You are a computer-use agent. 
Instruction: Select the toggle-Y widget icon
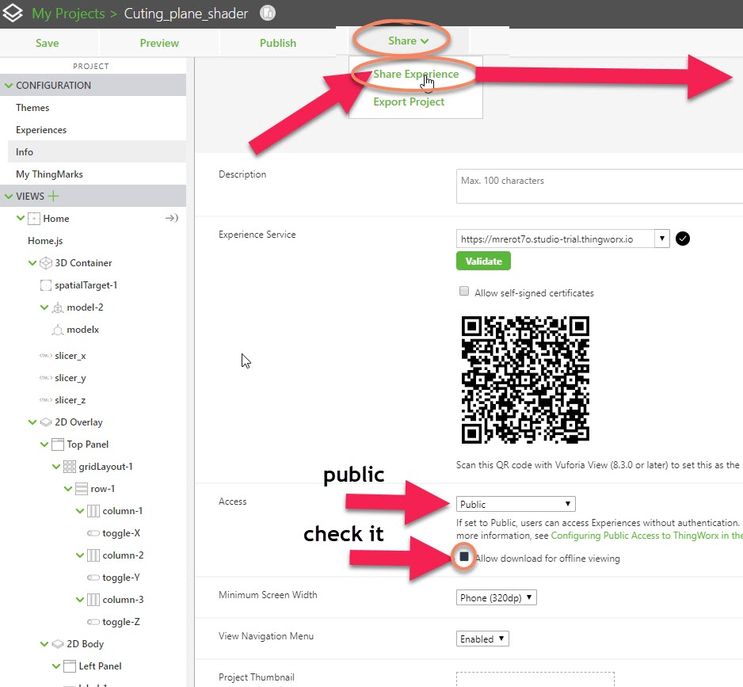click(x=93, y=578)
